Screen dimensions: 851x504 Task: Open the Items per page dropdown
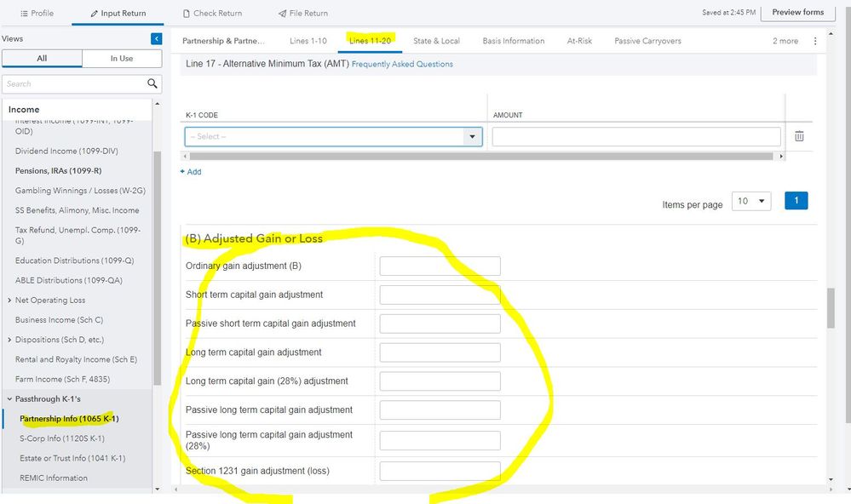(752, 201)
